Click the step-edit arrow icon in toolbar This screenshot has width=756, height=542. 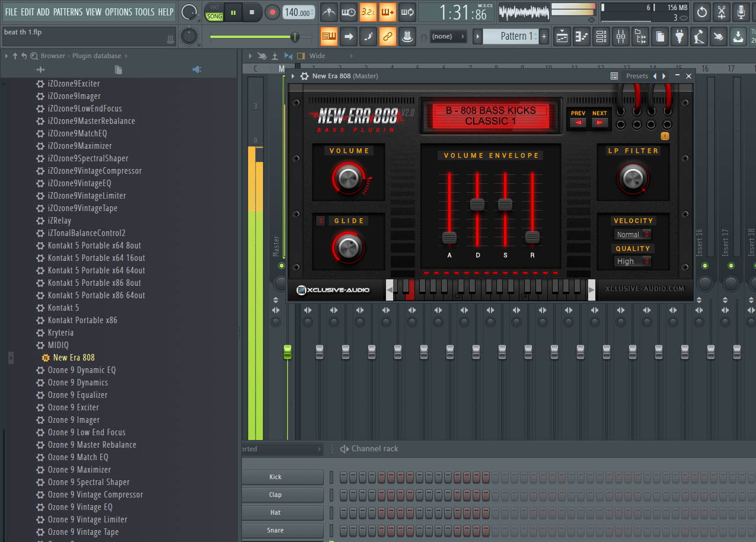[349, 37]
